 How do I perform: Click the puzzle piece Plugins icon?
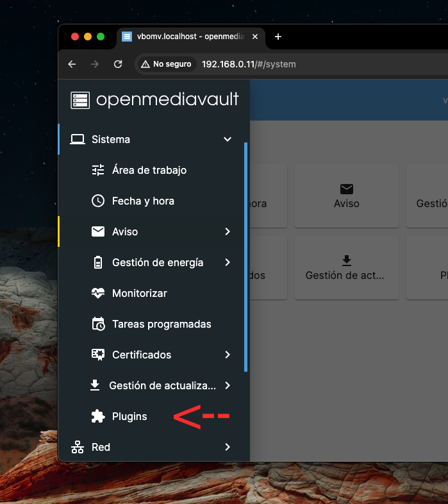pos(98,416)
